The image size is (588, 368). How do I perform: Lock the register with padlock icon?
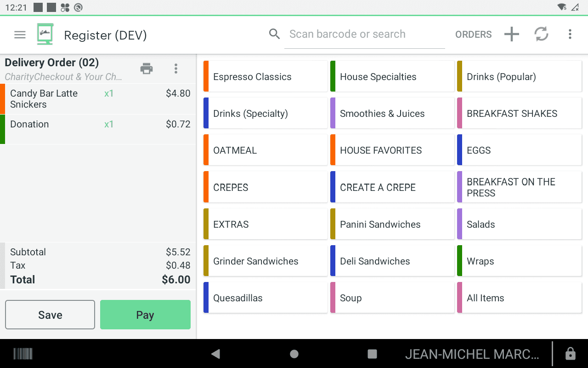[570, 354]
